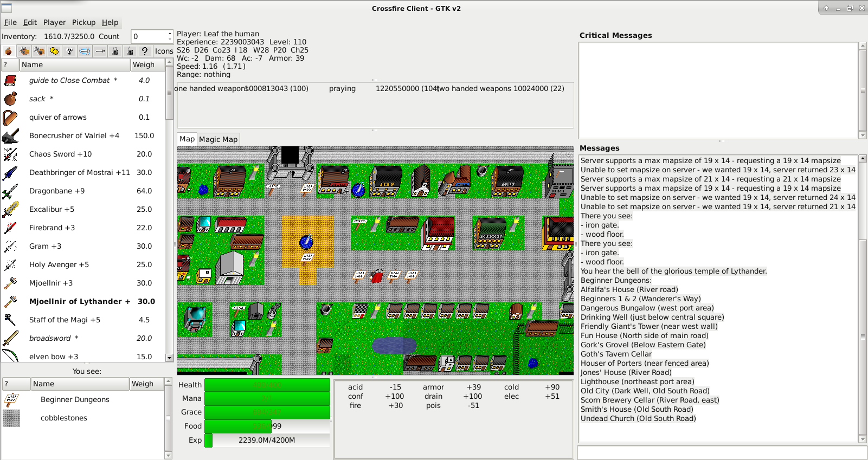868x460 pixels.
Task: Click the Name header in You see list
Action: point(80,384)
